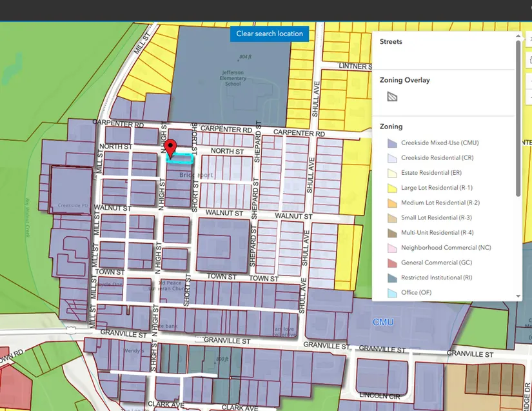The width and height of the screenshot is (532, 411).
Task: Click the General Commercial (GC) legend swatch
Action: [392, 263]
